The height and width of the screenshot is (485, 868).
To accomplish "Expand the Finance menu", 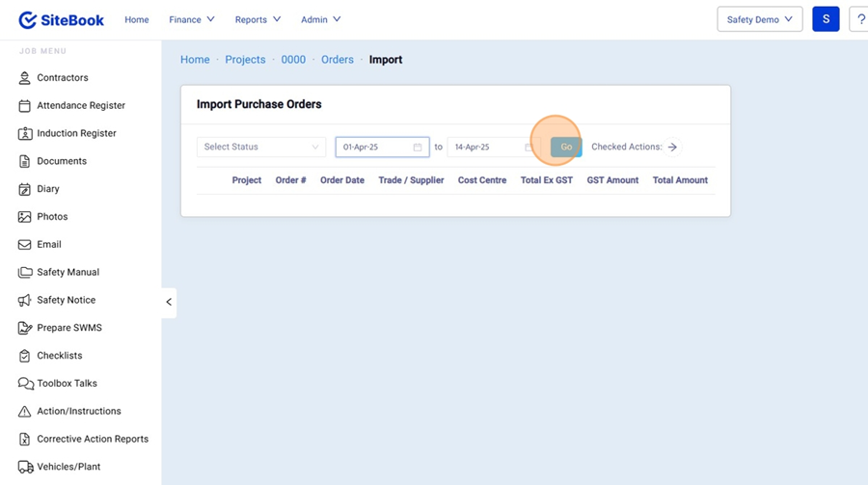I will tap(192, 19).
